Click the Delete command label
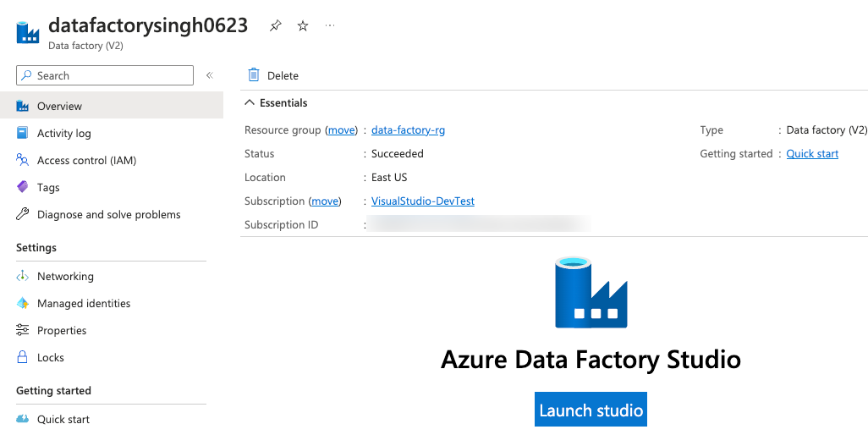 pos(283,76)
